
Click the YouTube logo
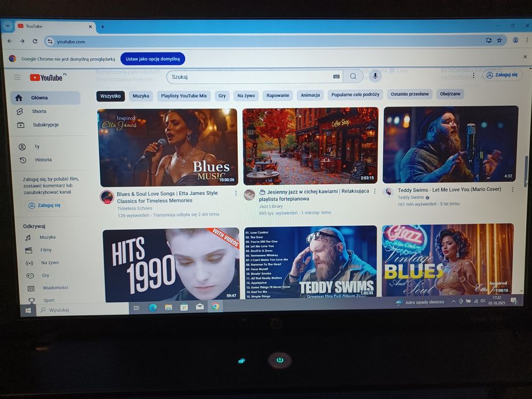47,78
